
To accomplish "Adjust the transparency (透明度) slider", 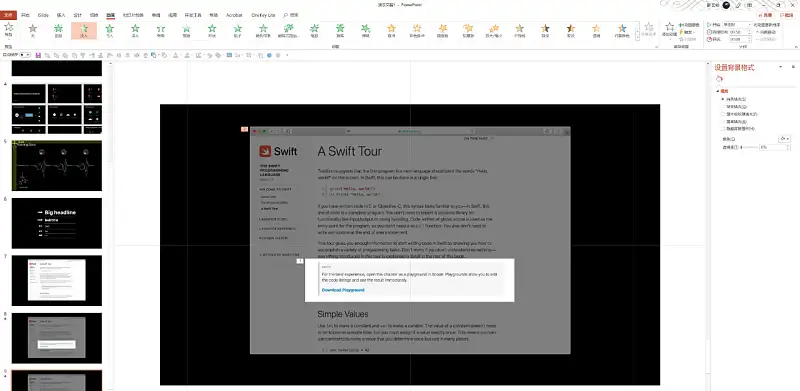I will point(749,147).
